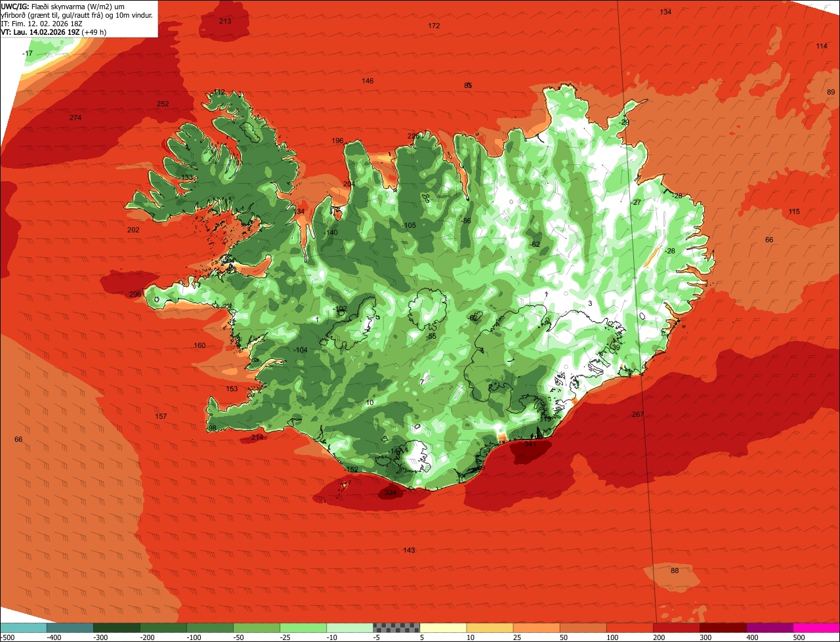The image size is (840, 642).
Task: Select the map value -140
Action: tap(330, 232)
